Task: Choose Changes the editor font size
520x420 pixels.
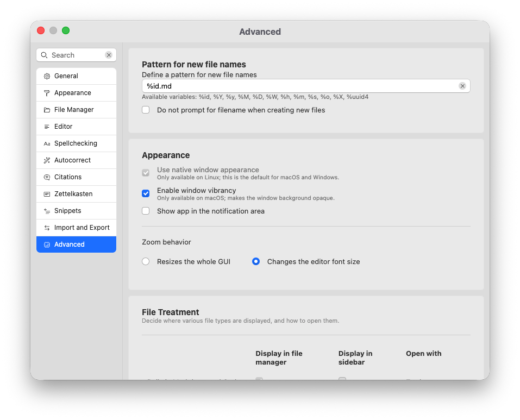Action: tap(256, 261)
